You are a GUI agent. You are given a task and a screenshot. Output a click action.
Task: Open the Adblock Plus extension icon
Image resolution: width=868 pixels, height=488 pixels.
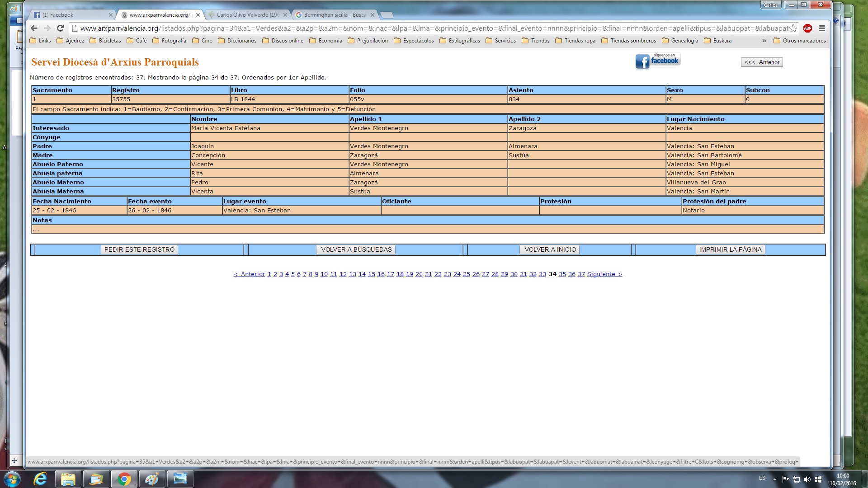click(807, 28)
